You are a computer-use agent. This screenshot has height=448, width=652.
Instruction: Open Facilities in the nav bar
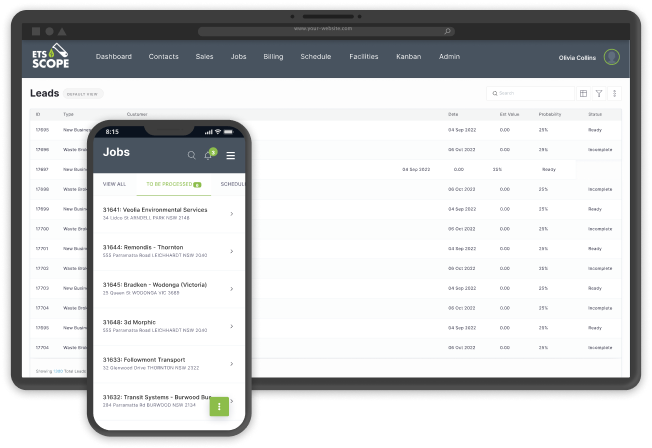(x=364, y=57)
